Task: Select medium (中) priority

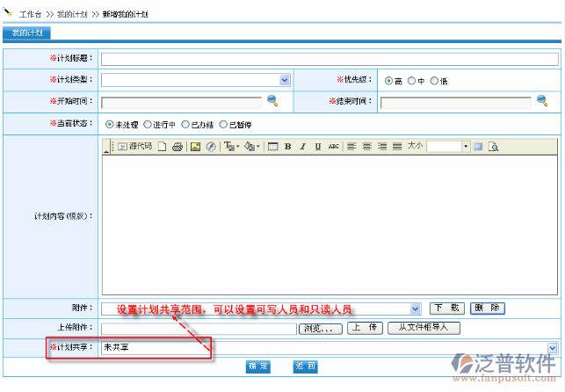Action: 411,81
